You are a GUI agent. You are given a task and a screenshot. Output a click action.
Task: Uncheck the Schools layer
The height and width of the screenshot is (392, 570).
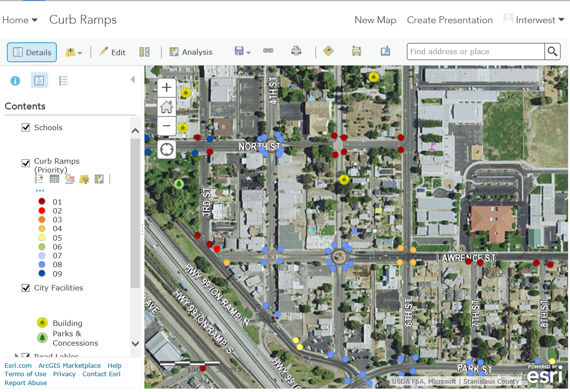(x=26, y=127)
